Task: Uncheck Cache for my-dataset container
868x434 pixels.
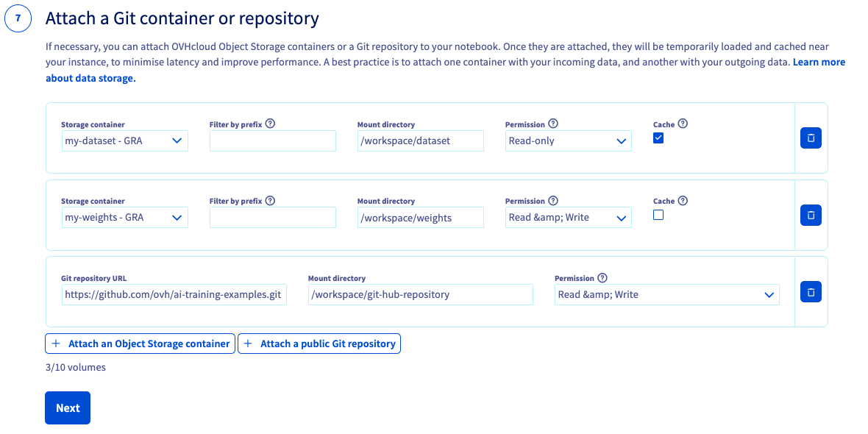Action: point(658,138)
